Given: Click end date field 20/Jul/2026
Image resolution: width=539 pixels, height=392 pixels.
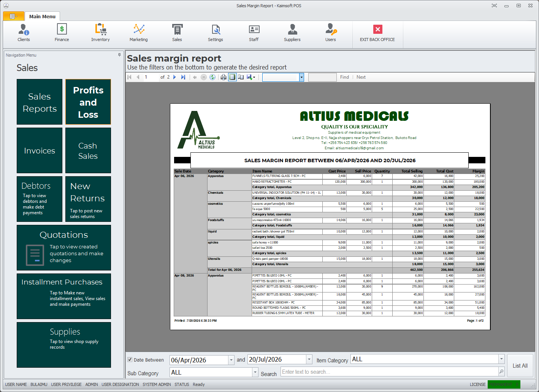Looking at the screenshot, I should (277, 359).
